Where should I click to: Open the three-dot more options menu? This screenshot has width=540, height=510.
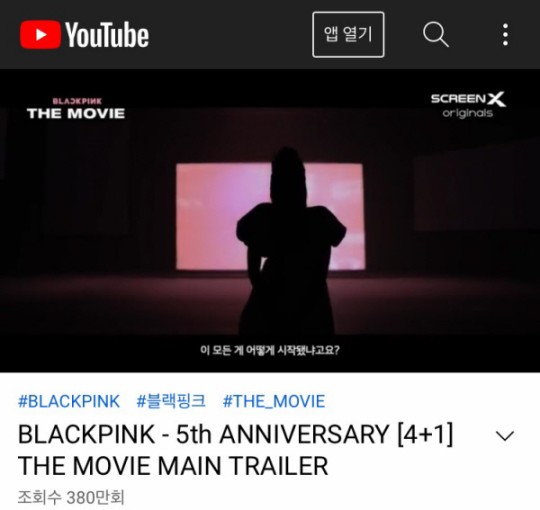505,34
